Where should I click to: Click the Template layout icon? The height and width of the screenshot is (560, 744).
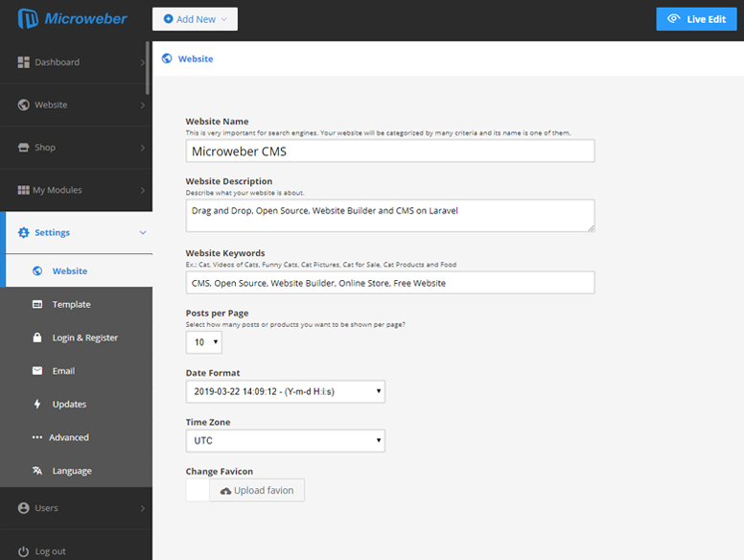(x=37, y=304)
